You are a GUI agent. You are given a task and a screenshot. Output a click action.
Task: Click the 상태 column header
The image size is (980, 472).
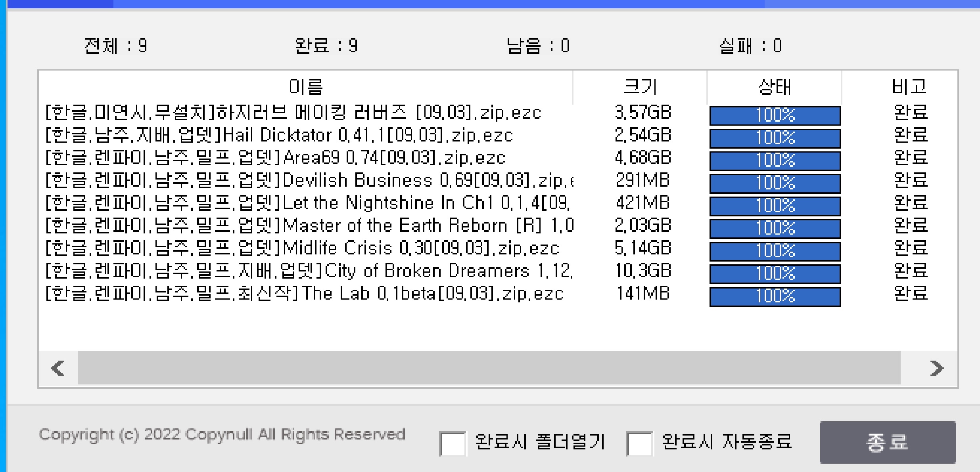pos(774,87)
